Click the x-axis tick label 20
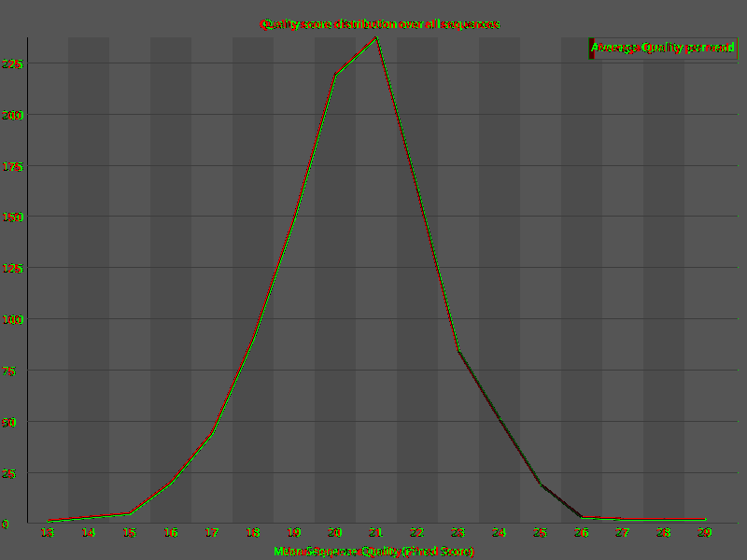Screen dimensions: 747x560 click(x=335, y=532)
